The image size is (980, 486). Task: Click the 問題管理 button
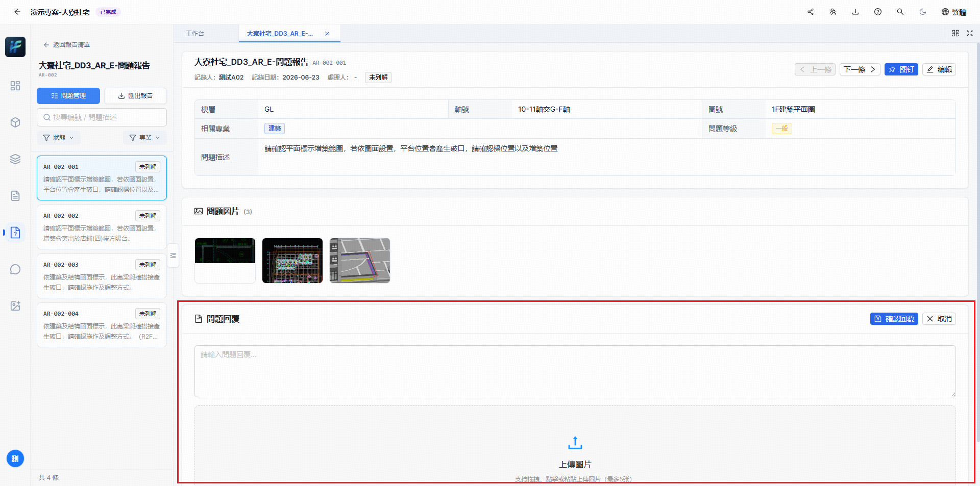(x=68, y=96)
